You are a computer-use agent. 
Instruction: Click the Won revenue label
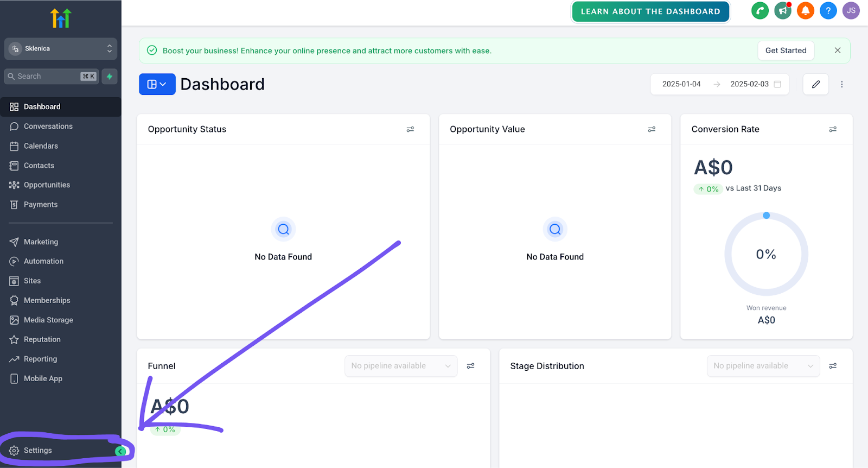766,308
